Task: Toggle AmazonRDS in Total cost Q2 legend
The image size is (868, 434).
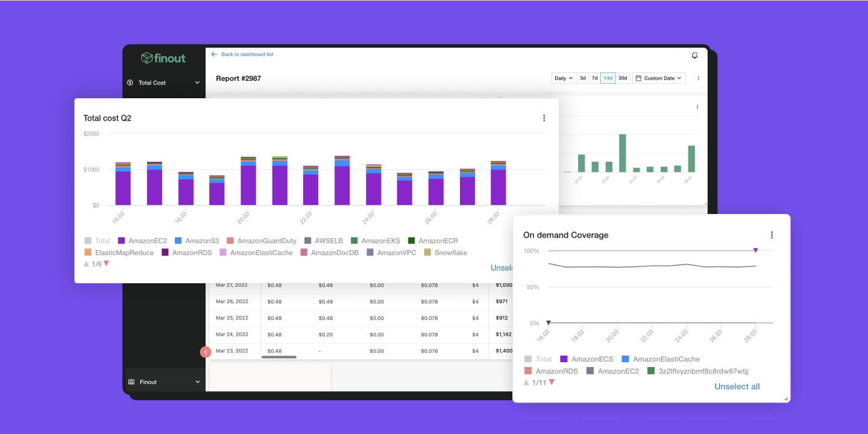Action: (x=187, y=253)
